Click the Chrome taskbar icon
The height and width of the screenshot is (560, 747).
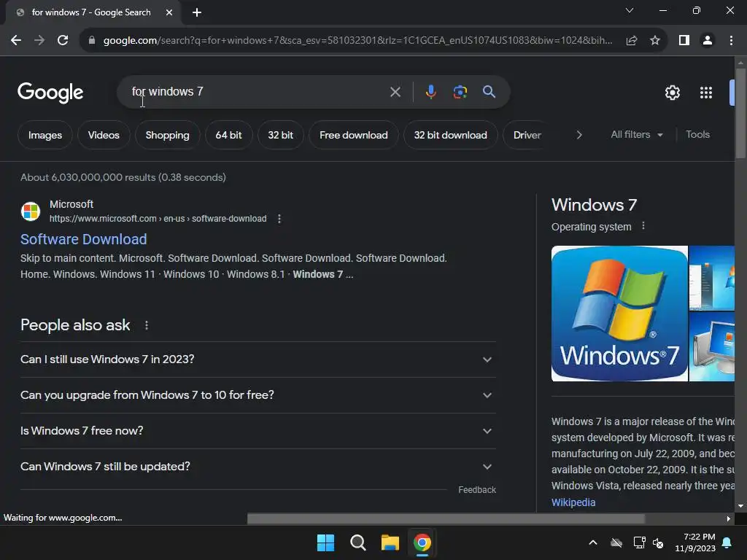pos(422,542)
